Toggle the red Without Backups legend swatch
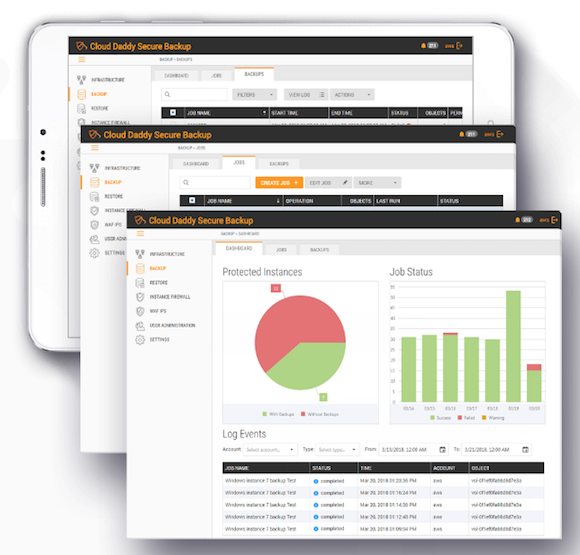Screen dimensions: 580x555 (x=303, y=414)
